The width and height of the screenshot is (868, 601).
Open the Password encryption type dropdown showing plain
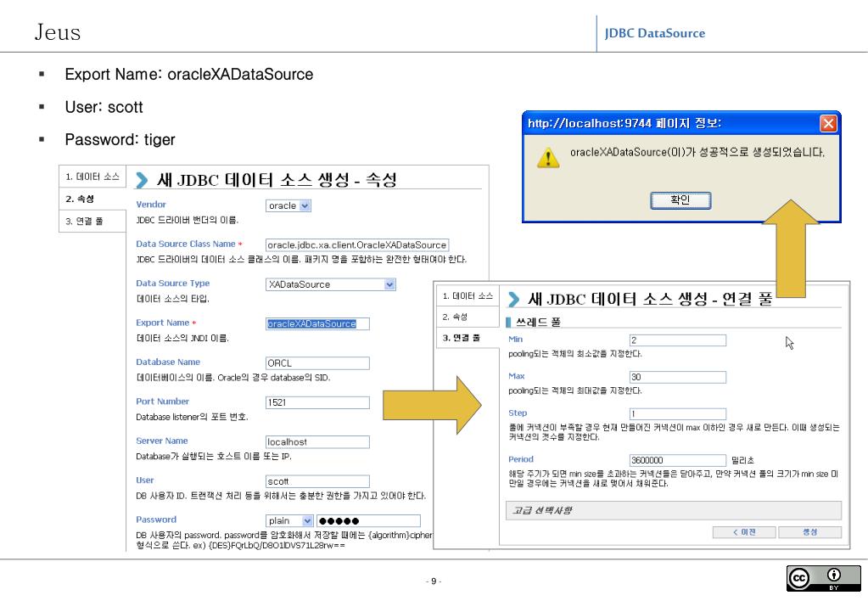point(289,520)
